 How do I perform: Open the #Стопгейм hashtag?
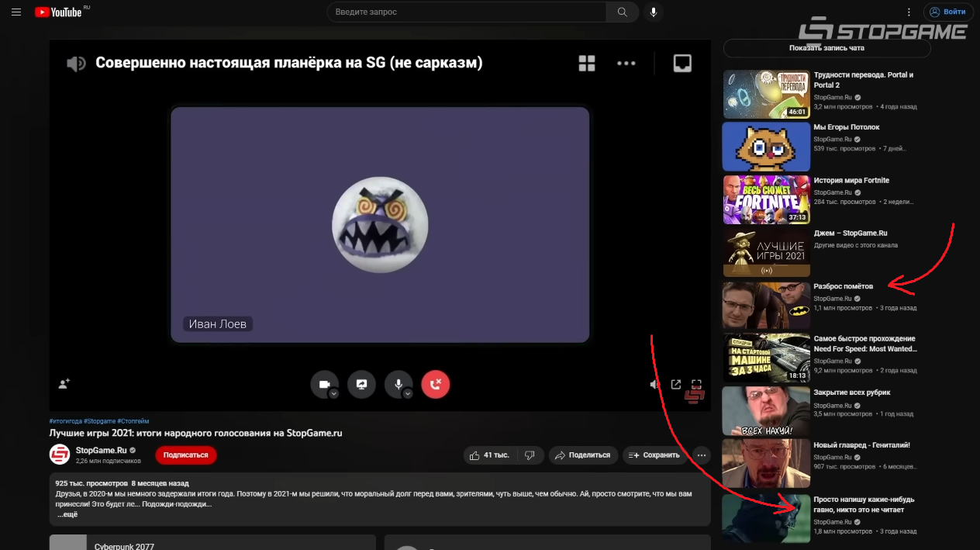click(133, 421)
